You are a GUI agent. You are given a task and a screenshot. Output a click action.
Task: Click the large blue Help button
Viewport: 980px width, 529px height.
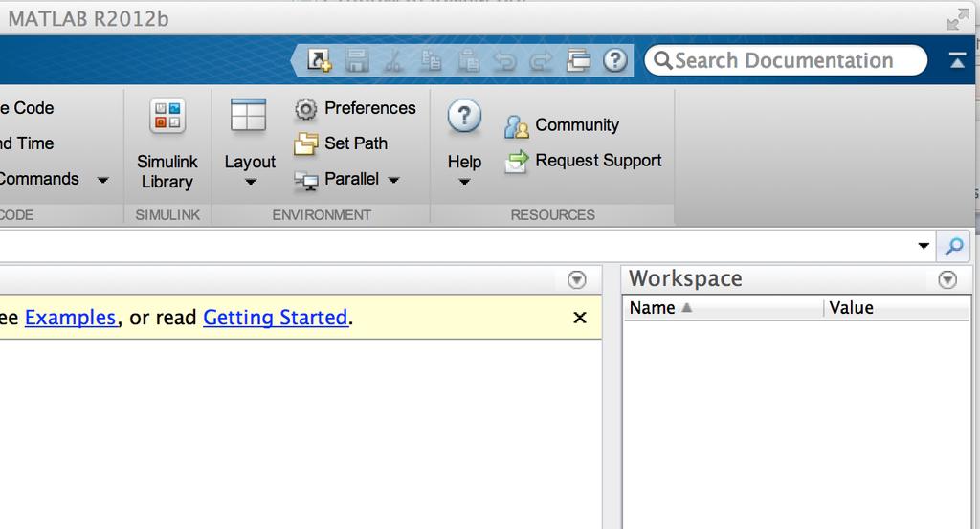coord(464,116)
